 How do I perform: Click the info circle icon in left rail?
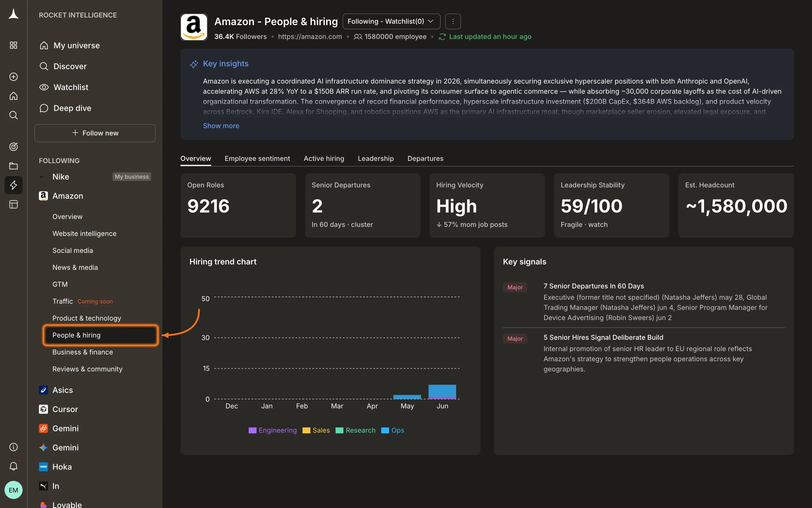point(14,447)
